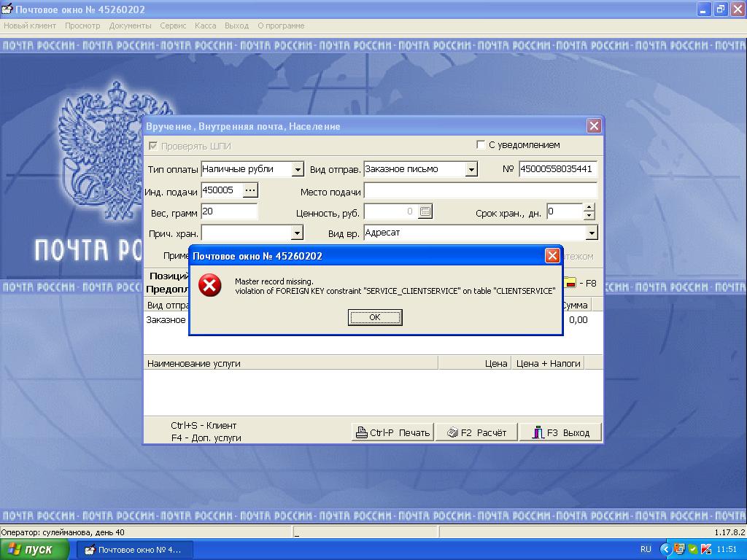This screenshot has height=560, width=747.
Task: Open the Выход menu
Action: (237, 26)
